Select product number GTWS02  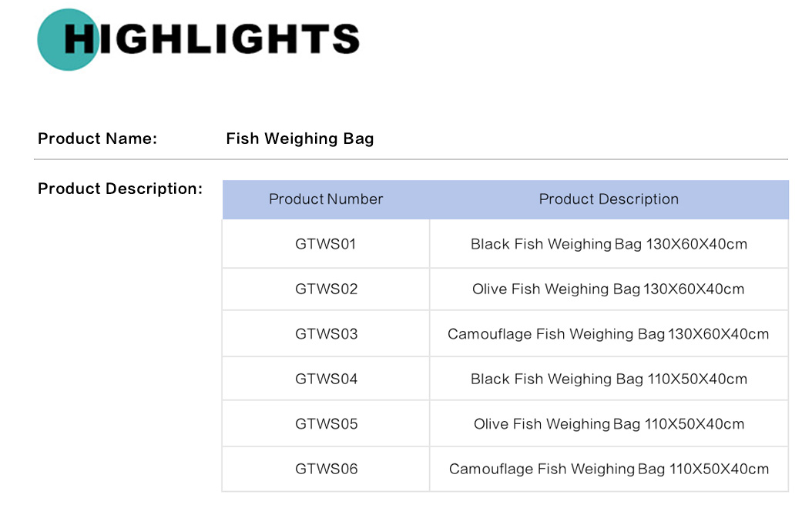tap(326, 289)
